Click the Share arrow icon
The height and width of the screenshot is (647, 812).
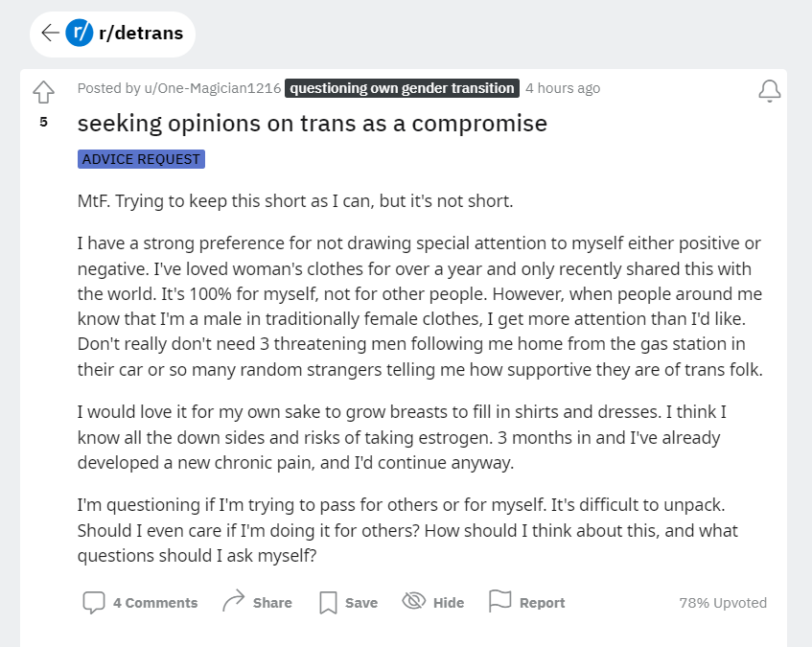click(233, 601)
